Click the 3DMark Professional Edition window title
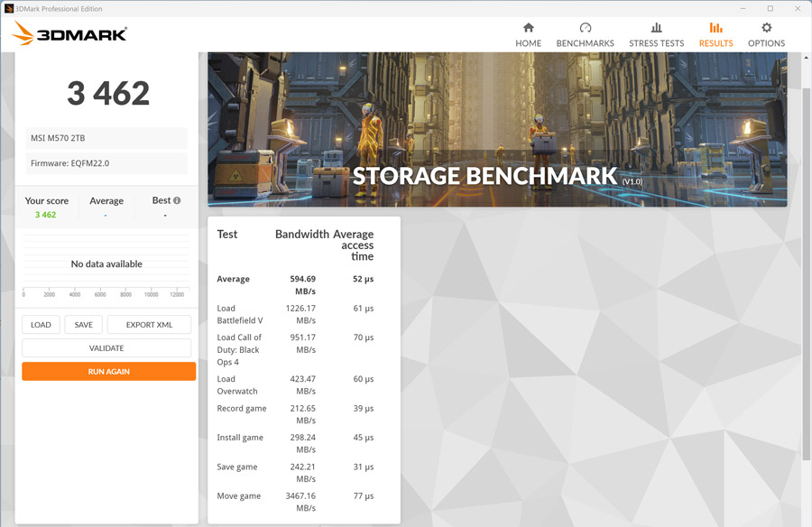Image resolution: width=812 pixels, height=527 pixels. pos(59,9)
